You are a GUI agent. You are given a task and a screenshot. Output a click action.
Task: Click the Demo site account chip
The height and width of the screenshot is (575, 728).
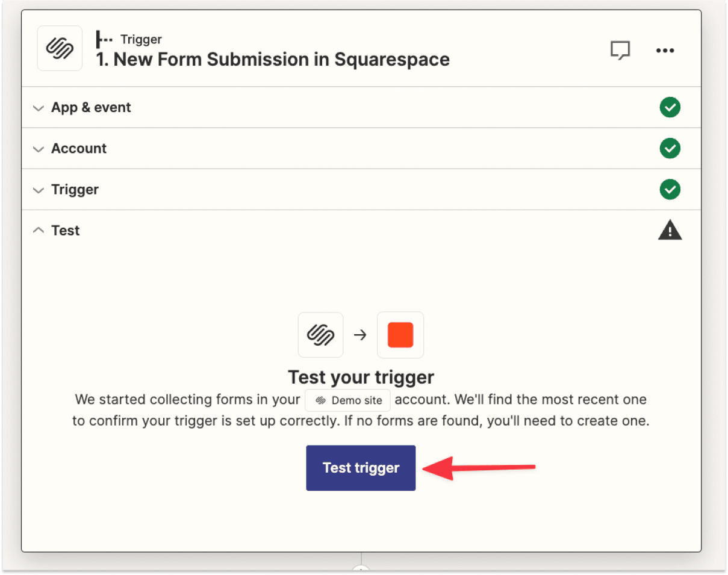point(347,400)
